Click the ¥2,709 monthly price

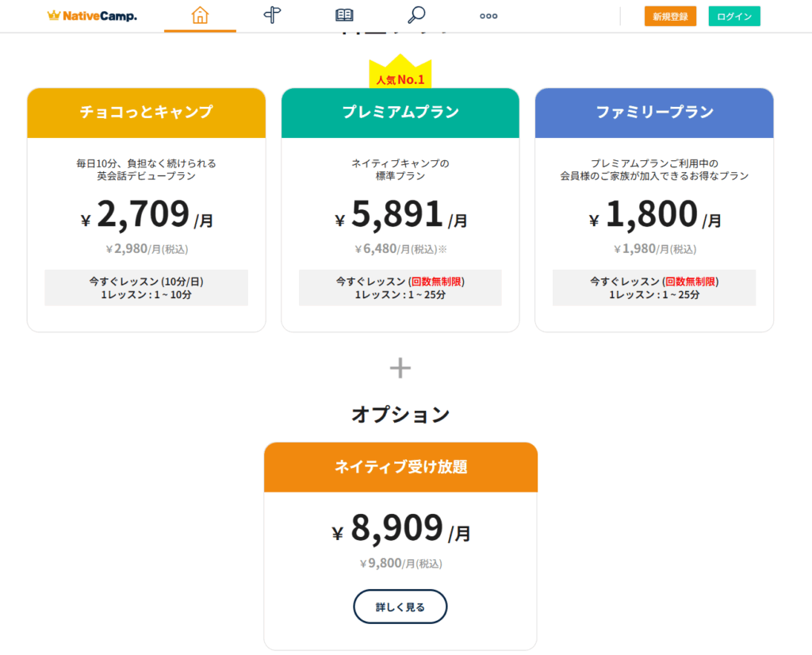[x=146, y=215]
